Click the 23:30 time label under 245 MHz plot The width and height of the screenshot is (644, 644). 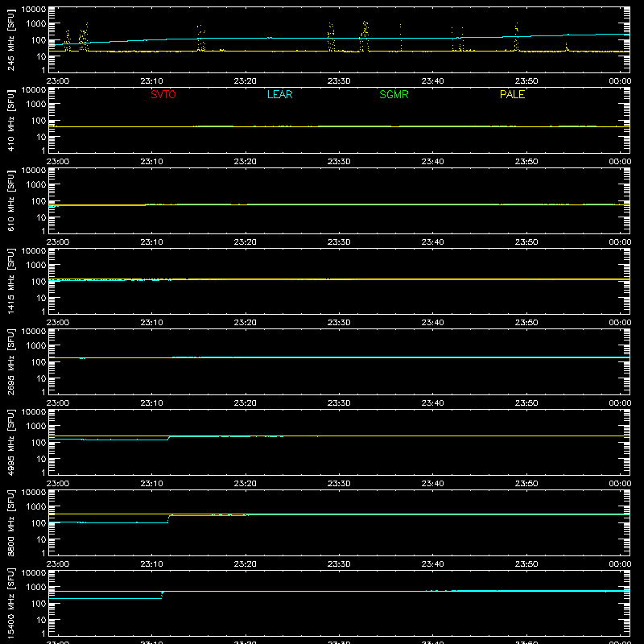[x=339, y=81]
